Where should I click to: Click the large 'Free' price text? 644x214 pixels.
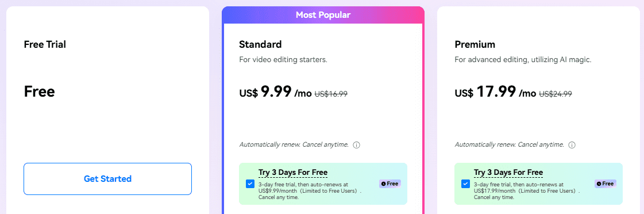pyautogui.click(x=40, y=91)
